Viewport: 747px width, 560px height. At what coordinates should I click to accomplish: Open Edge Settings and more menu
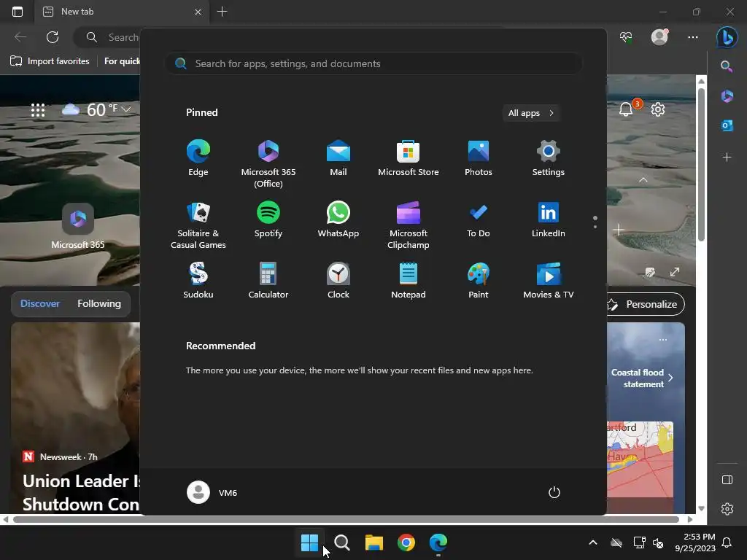693,37
